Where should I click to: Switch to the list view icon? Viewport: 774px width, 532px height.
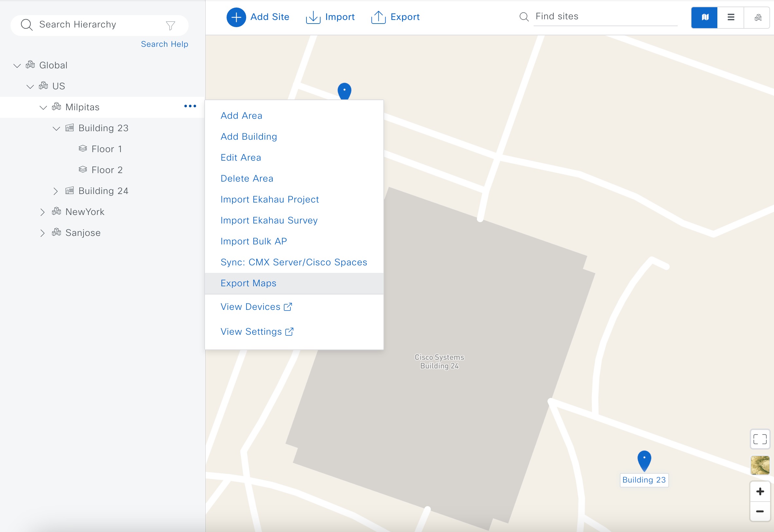(x=731, y=17)
